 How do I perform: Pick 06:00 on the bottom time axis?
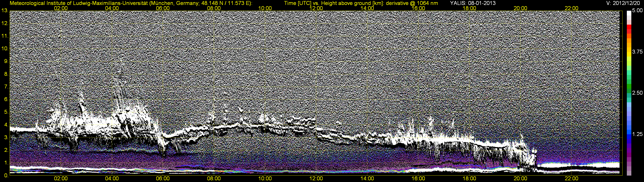163,179
